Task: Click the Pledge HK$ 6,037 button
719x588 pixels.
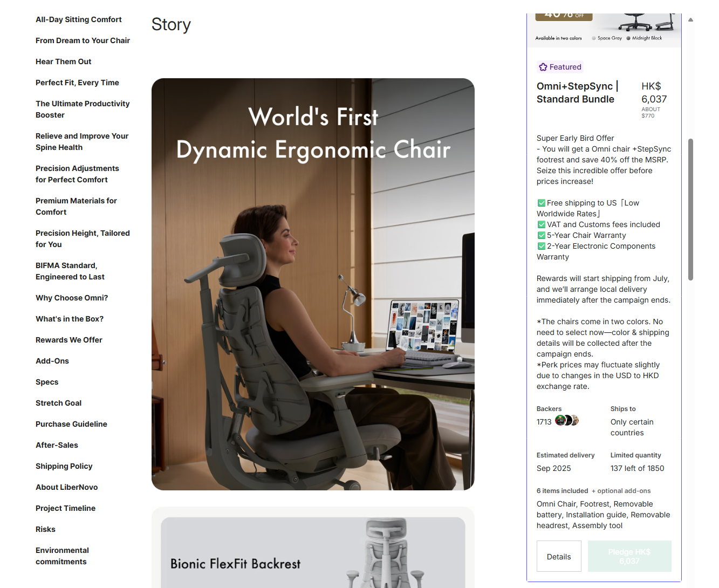Action: pyautogui.click(x=629, y=556)
